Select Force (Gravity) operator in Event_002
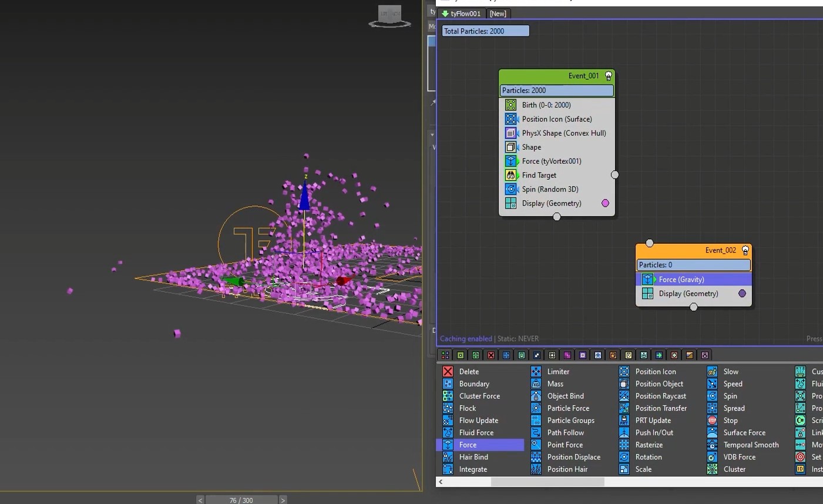Image resolution: width=823 pixels, height=504 pixels. point(681,280)
